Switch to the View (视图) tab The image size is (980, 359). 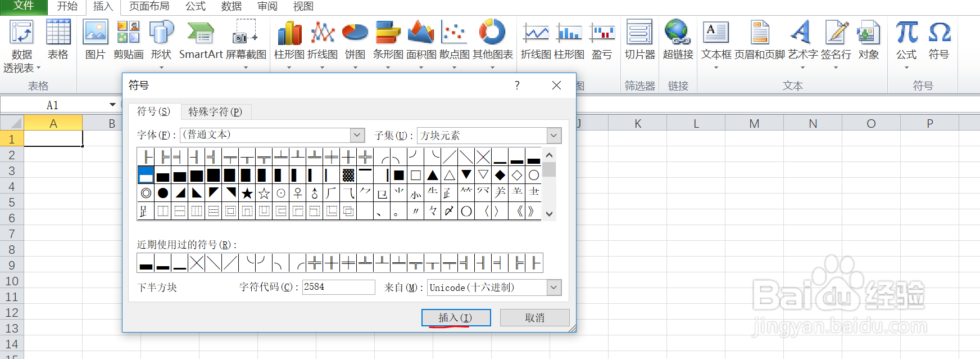click(x=303, y=6)
